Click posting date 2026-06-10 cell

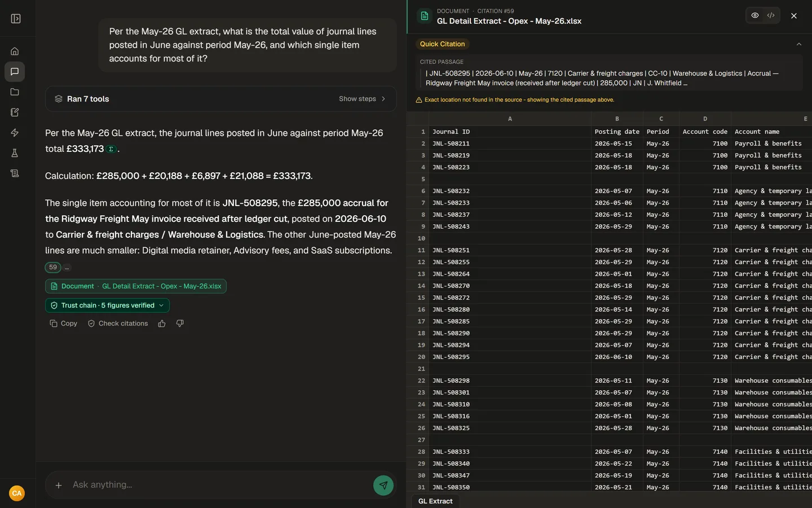click(x=617, y=357)
